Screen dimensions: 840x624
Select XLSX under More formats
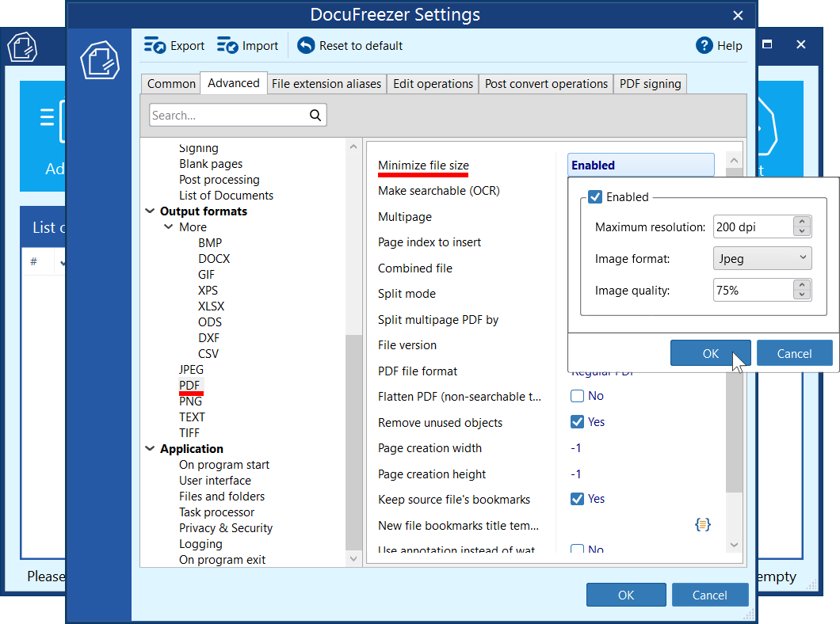[x=211, y=306]
